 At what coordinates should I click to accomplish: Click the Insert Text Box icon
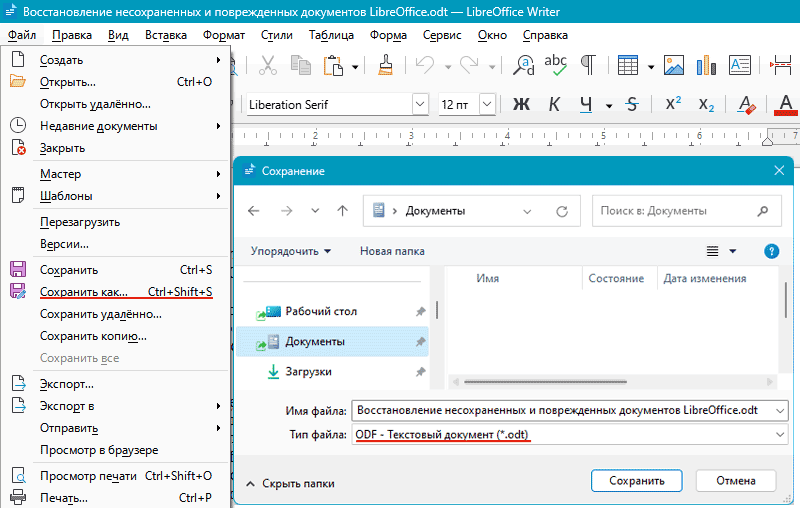coord(740,65)
